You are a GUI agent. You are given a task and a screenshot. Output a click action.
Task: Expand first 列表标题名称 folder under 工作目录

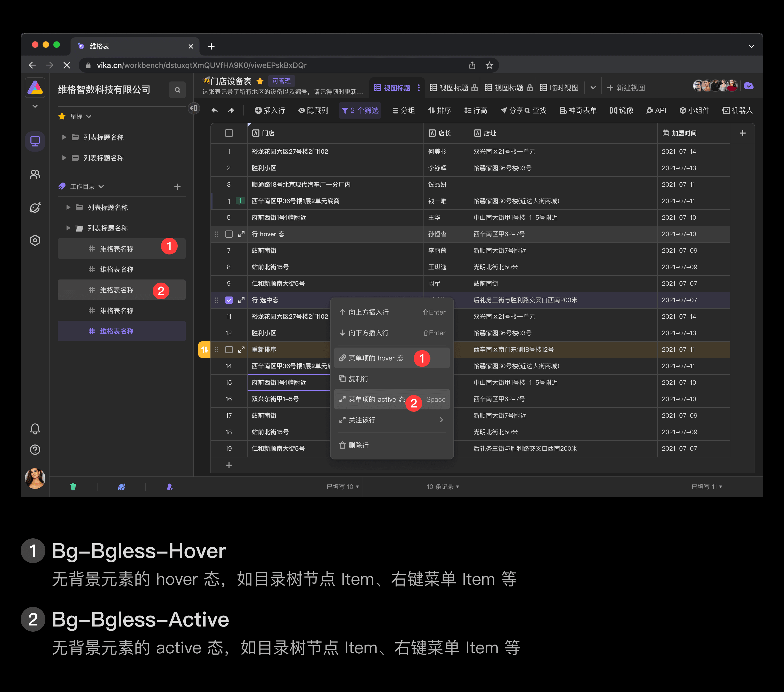click(68, 207)
